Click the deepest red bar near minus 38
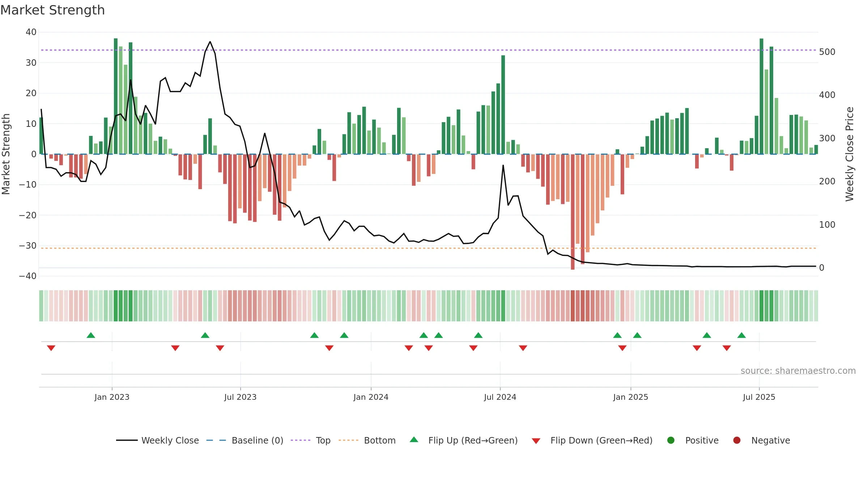 pyautogui.click(x=573, y=212)
